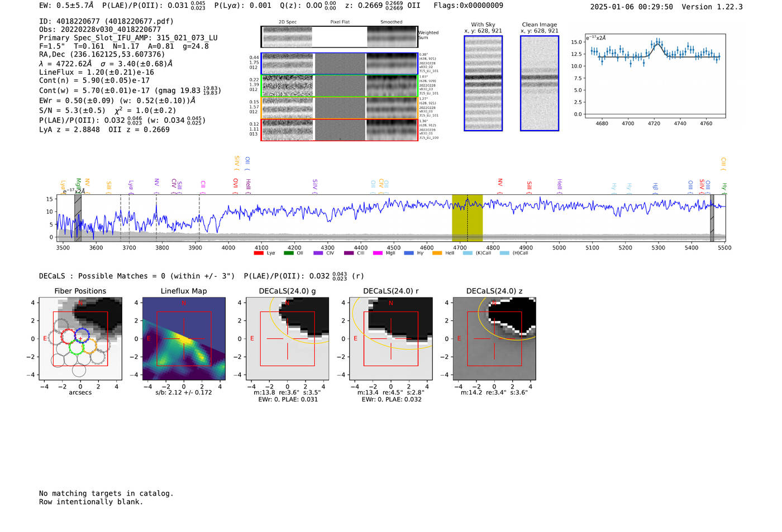This screenshot has width=782, height=532.
Task: Click the dashed vertical line near 3780 Å
Action: coord(156,218)
